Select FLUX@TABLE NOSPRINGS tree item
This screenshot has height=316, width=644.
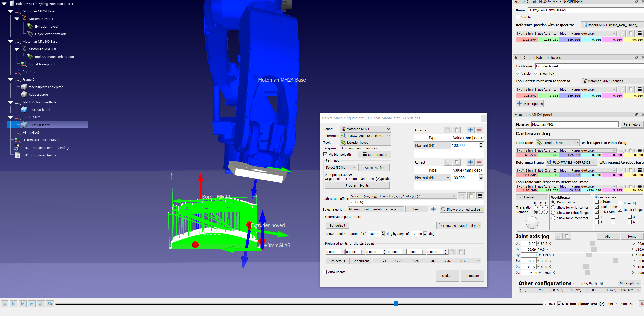coord(41,140)
